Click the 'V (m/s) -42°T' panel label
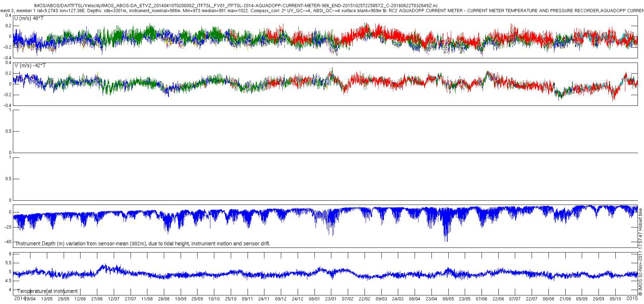The image size is (644, 304). (x=30, y=65)
